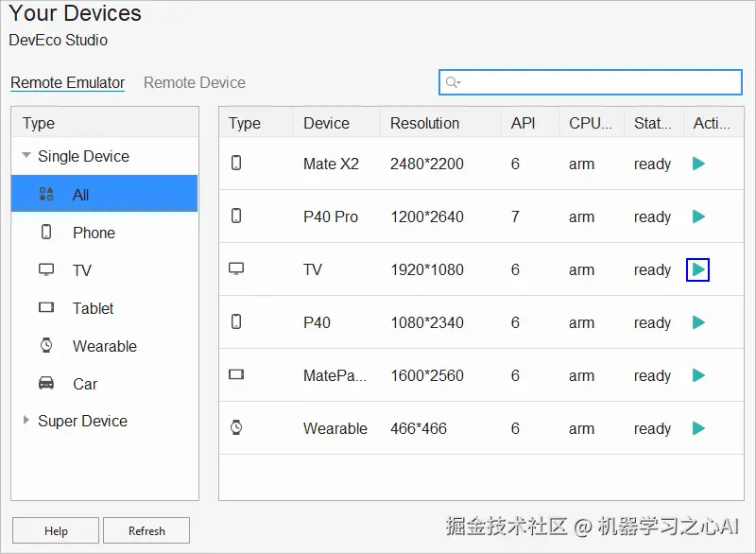Viewport: 756px width, 554px height.
Task: Start the Wearable emulator
Action: [x=698, y=428]
